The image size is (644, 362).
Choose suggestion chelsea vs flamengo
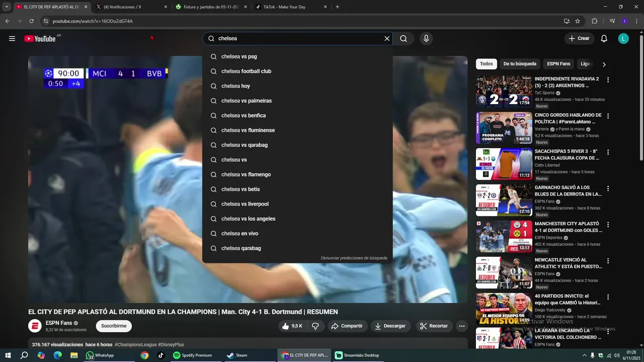point(297,174)
